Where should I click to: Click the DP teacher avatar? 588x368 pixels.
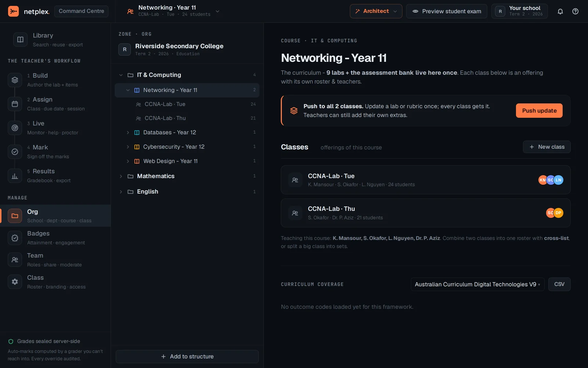click(x=559, y=213)
